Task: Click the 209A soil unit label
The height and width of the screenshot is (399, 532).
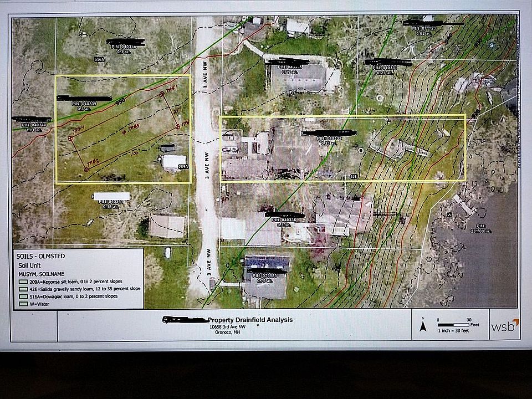Action: (x=183, y=166)
